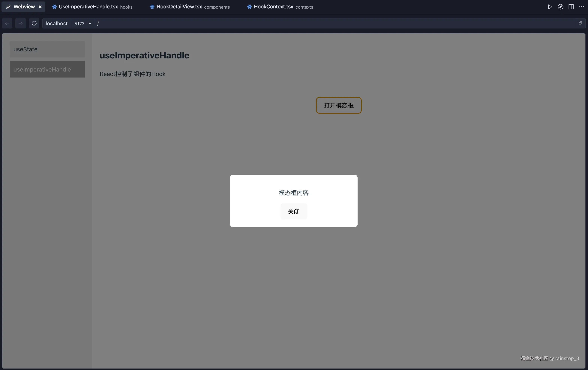Expand the 5173 port dropdown
Screen dimensions: 588x370
82,23
